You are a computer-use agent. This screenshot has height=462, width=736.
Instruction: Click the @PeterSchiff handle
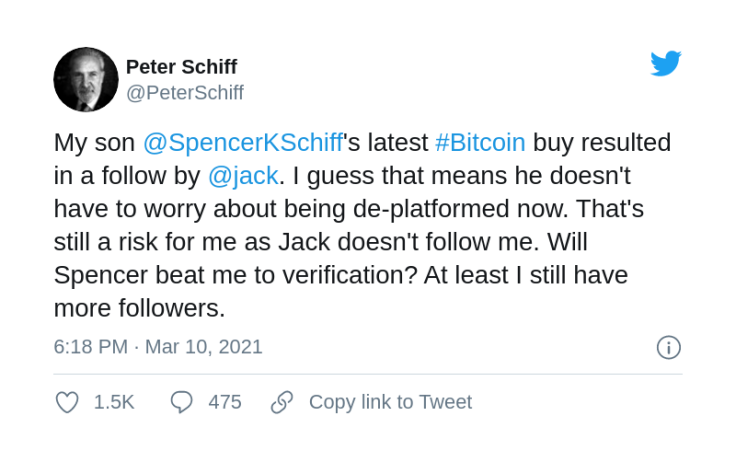[185, 93]
